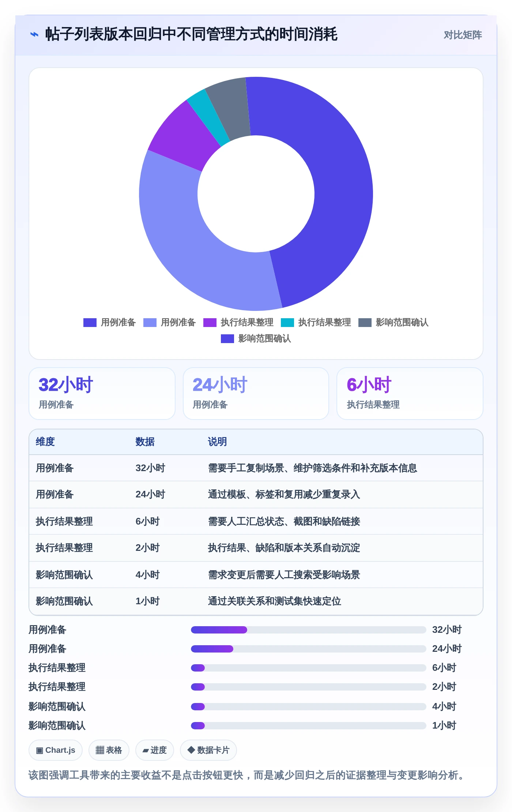Click description 需要手工复制场景、维护筛选条件和补充版本信息
Viewport: 512px width, 812px height.
pos(313,468)
